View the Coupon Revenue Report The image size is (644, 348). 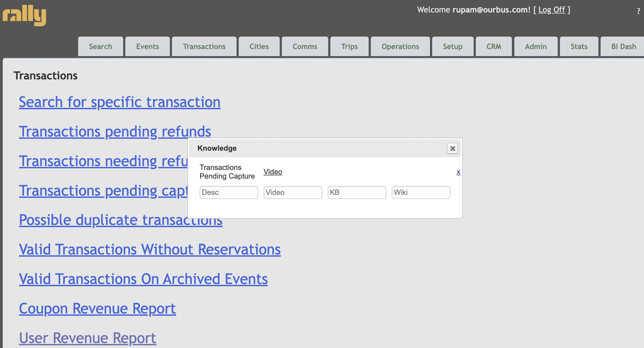[x=97, y=309]
